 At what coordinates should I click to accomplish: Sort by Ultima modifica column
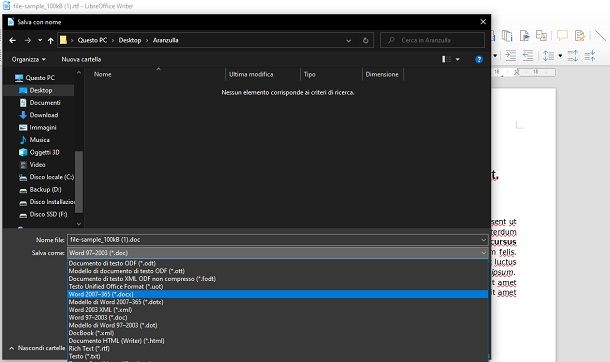point(251,74)
